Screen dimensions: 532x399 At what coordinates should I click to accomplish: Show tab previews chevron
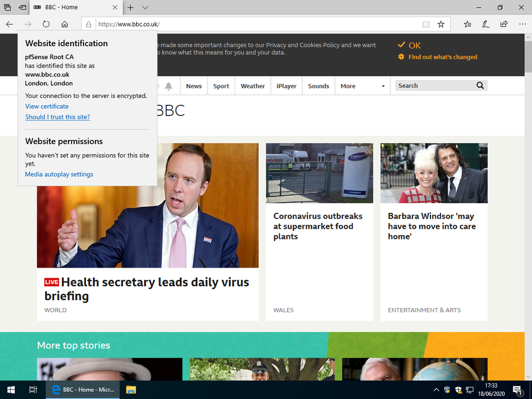pos(145,7)
